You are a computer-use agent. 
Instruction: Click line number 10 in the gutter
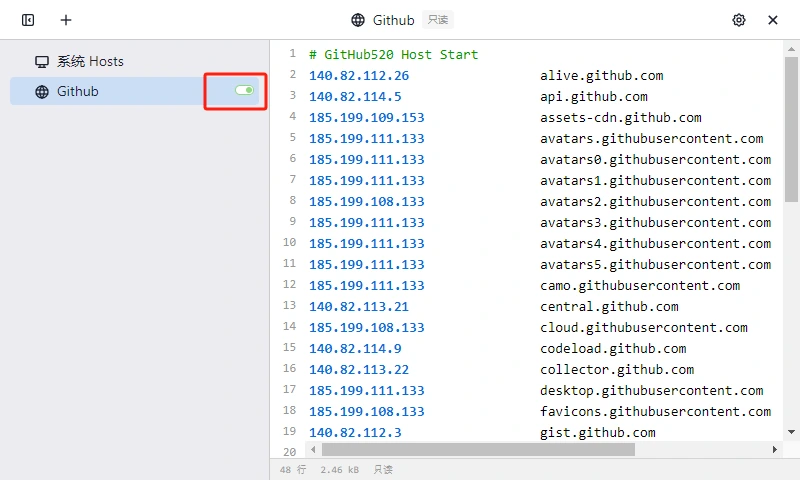289,242
